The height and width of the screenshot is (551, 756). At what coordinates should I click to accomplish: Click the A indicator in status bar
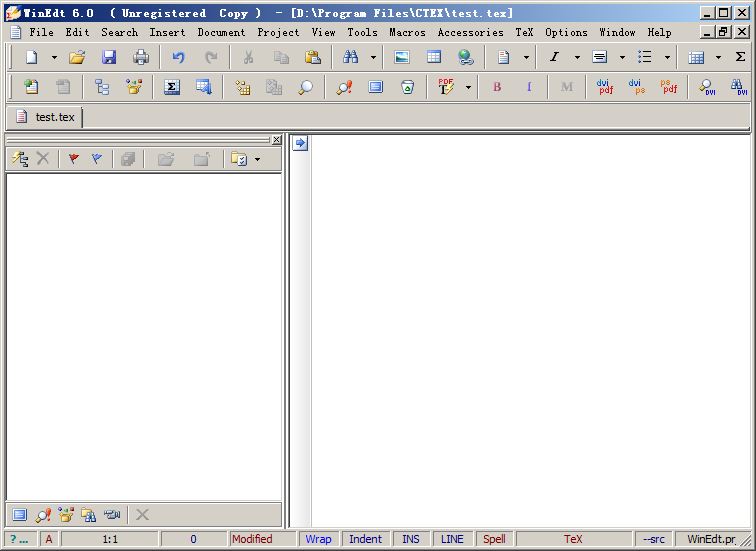(x=49, y=539)
